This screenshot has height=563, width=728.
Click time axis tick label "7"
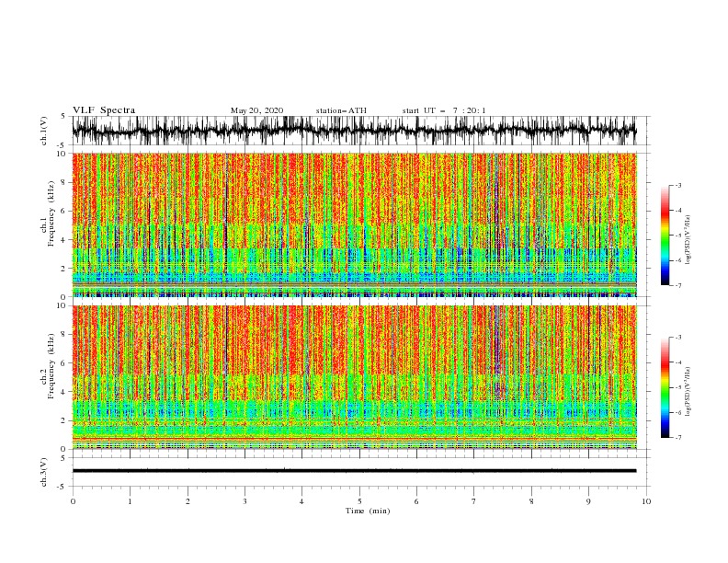[x=474, y=501]
